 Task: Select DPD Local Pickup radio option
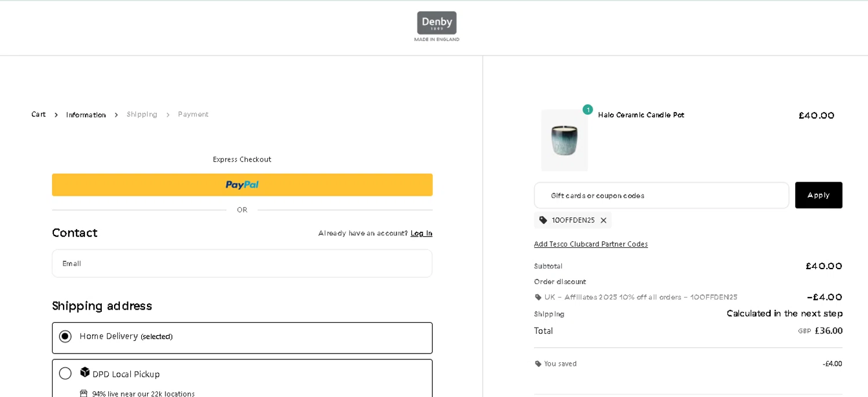(65, 373)
